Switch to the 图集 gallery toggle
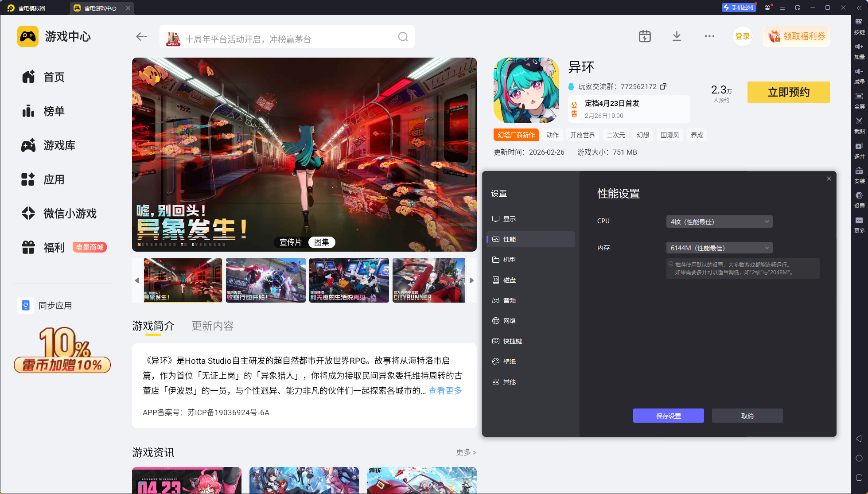868x494 pixels. coord(322,242)
